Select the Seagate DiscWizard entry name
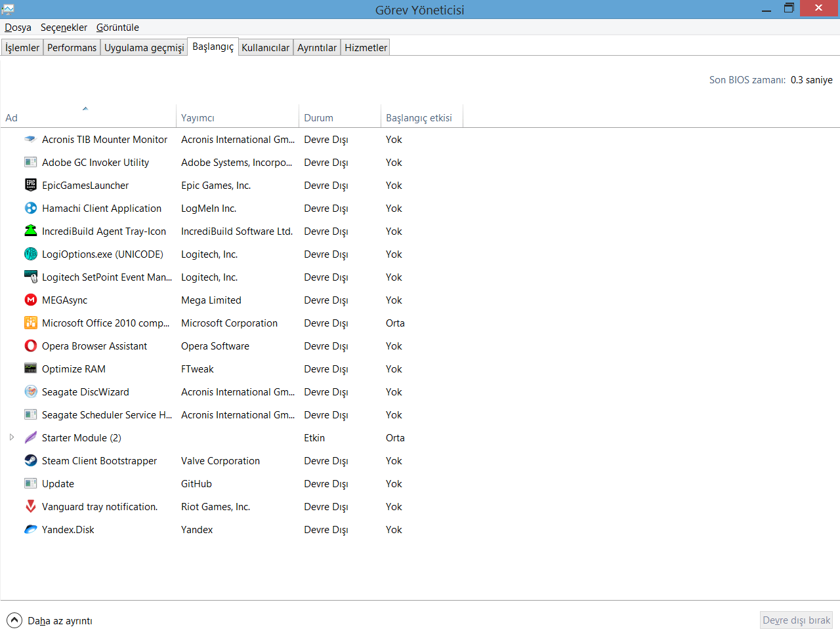840x640 pixels. tap(85, 392)
